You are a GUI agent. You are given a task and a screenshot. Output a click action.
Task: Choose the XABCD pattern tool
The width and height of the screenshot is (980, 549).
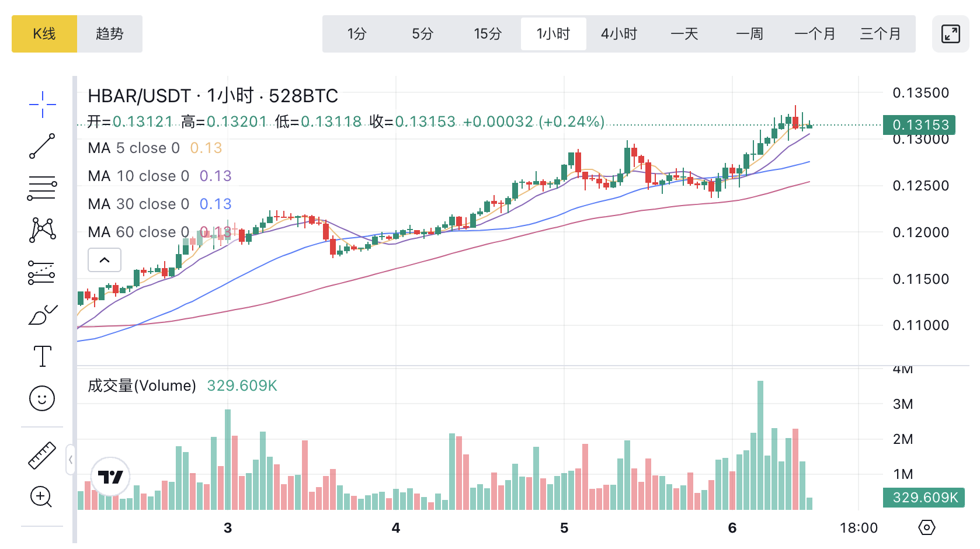pyautogui.click(x=42, y=230)
